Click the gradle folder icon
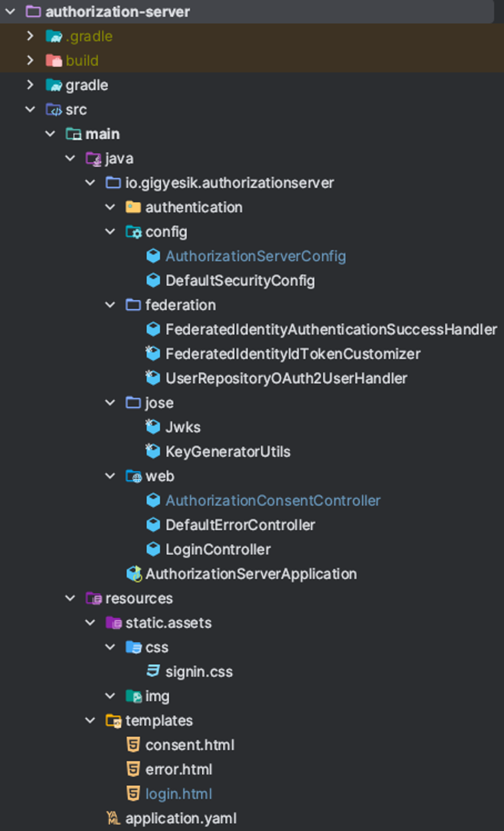The width and height of the screenshot is (504, 831). 54,85
